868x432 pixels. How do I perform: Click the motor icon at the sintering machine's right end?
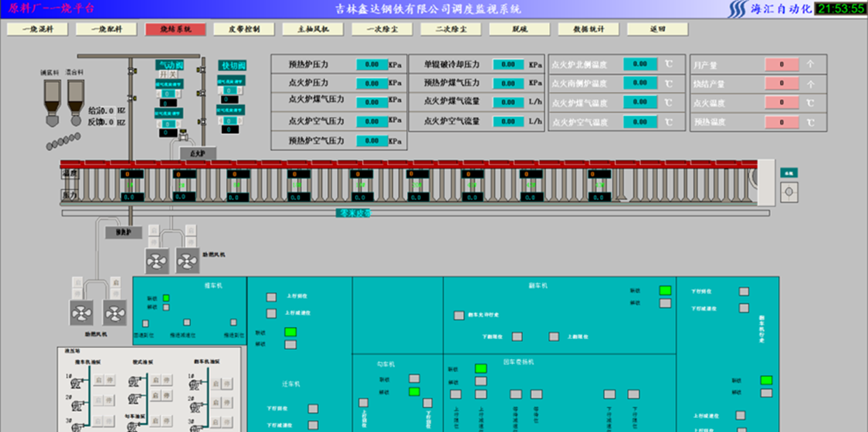click(x=789, y=192)
